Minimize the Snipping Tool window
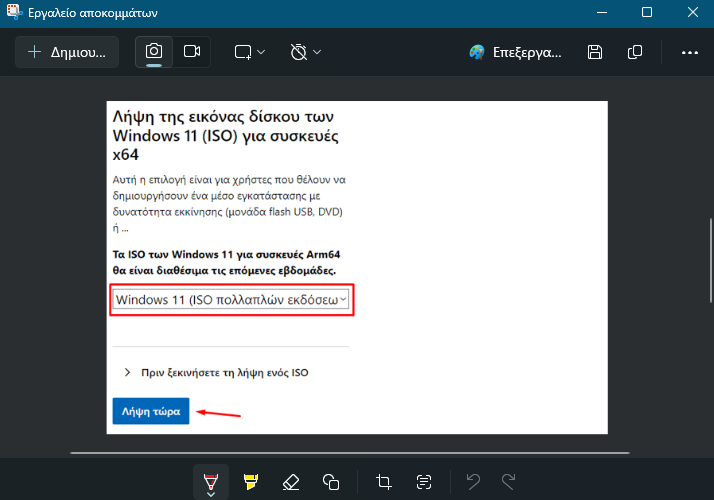The width and height of the screenshot is (714, 500). click(x=602, y=13)
